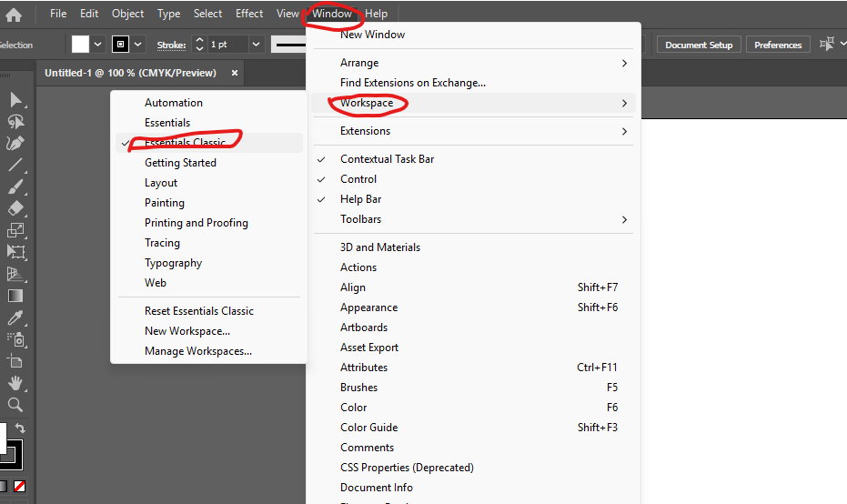Select the Perspective Grid tool
Screen dimensions: 847x504
(x=15, y=274)
